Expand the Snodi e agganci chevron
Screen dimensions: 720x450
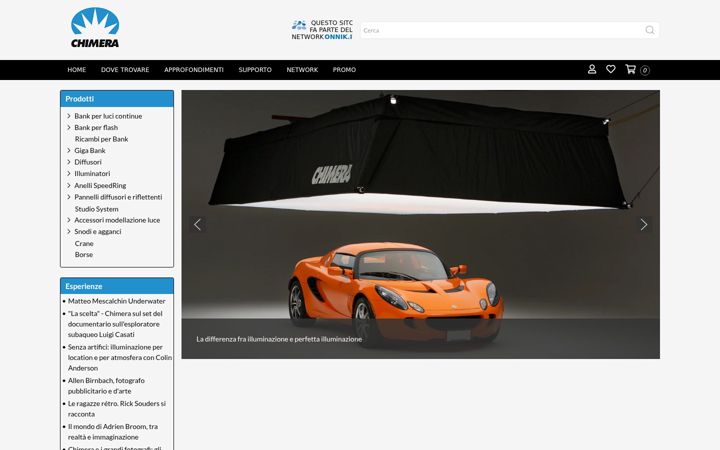(69, 231)
